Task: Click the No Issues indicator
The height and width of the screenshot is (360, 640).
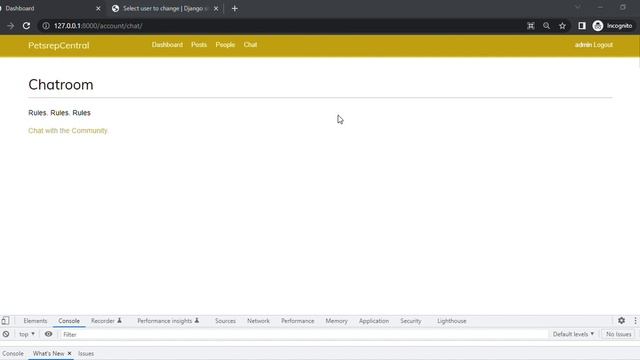Action: pyautogui.click(x=618, y=334)
